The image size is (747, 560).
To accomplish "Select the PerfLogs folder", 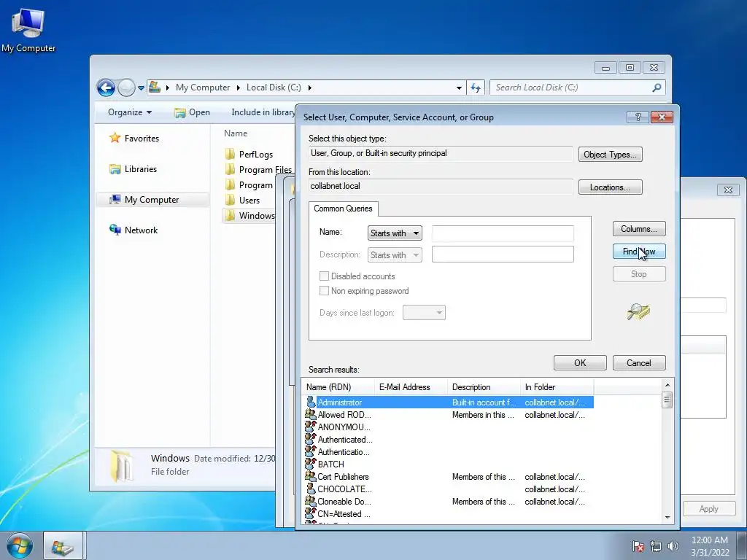I will point(249,155).
